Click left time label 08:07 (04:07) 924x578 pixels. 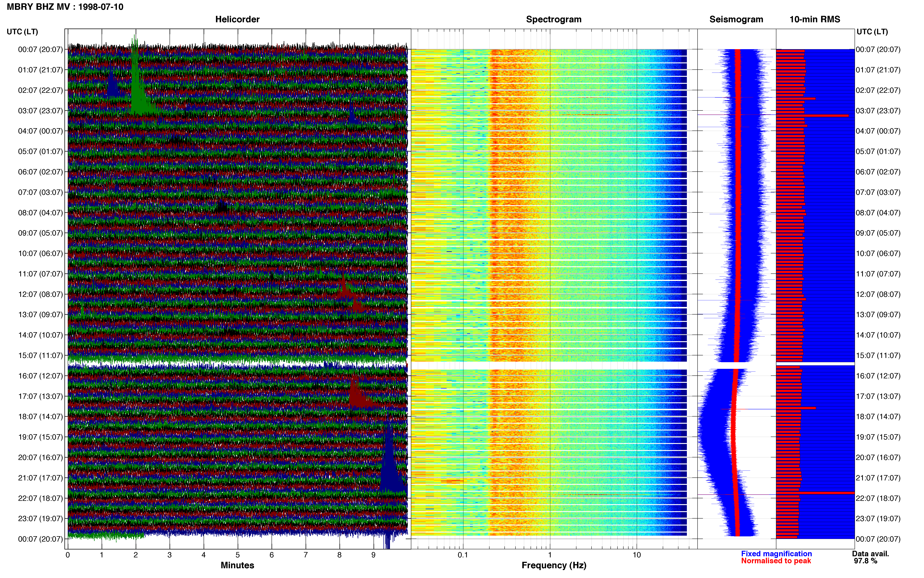coord(41,212)
